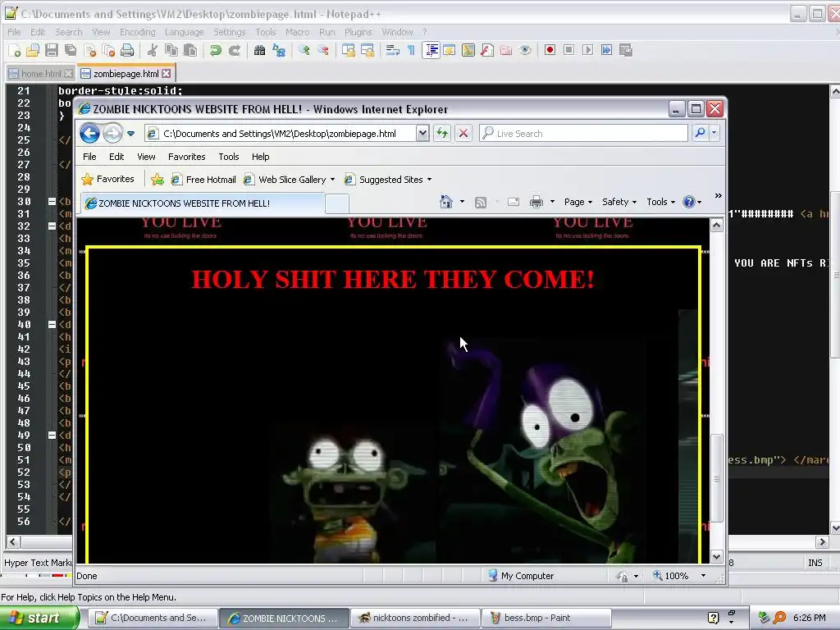Open Find binoculars icon in Notepad++

click(260, 50)
